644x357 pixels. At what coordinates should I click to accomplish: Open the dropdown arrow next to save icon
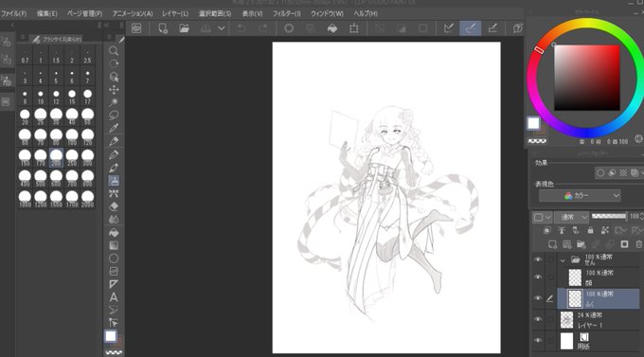(x=222, y=28)
